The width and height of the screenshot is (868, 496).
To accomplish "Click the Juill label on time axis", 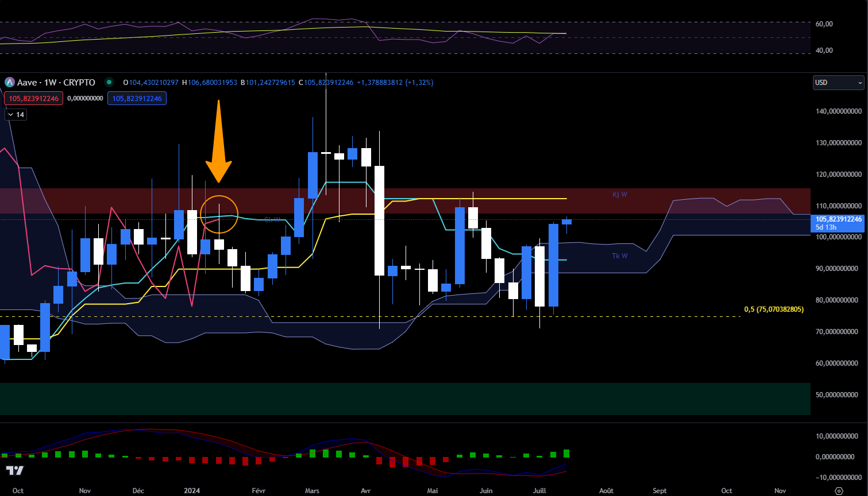I will (539, 491).
